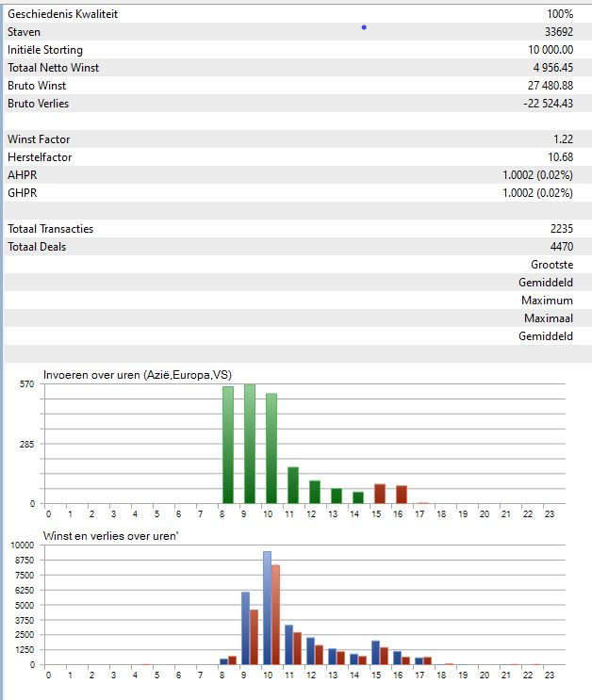
Task: Click the Winst Factor label
Action: click(x=39, y=139)
